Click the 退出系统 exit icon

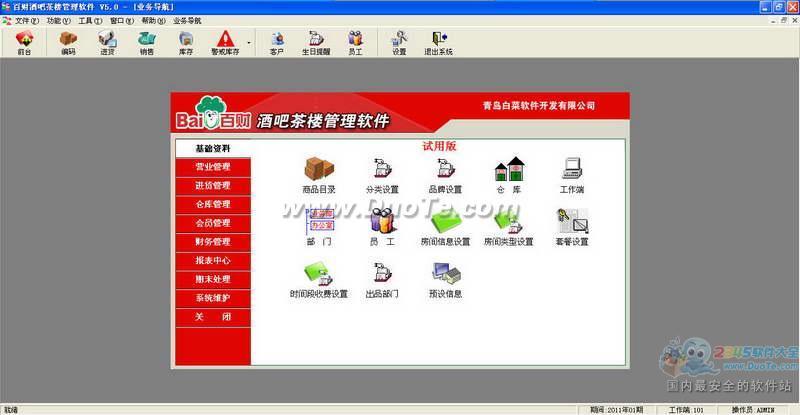pyautogui.click(x=438, y=43)
